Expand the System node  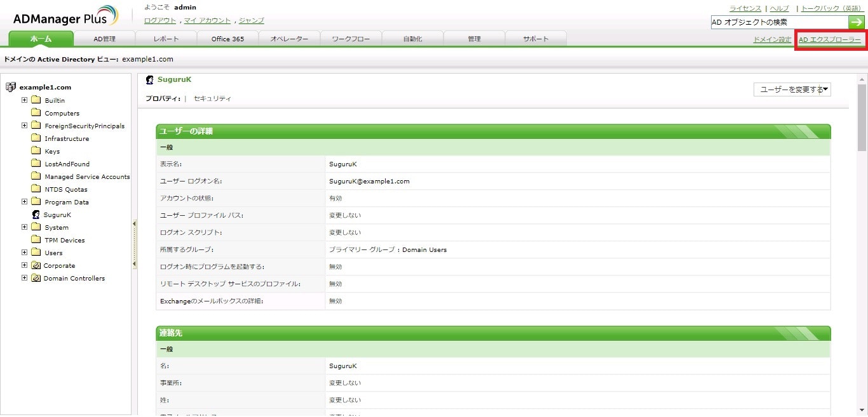coord(25,227)
